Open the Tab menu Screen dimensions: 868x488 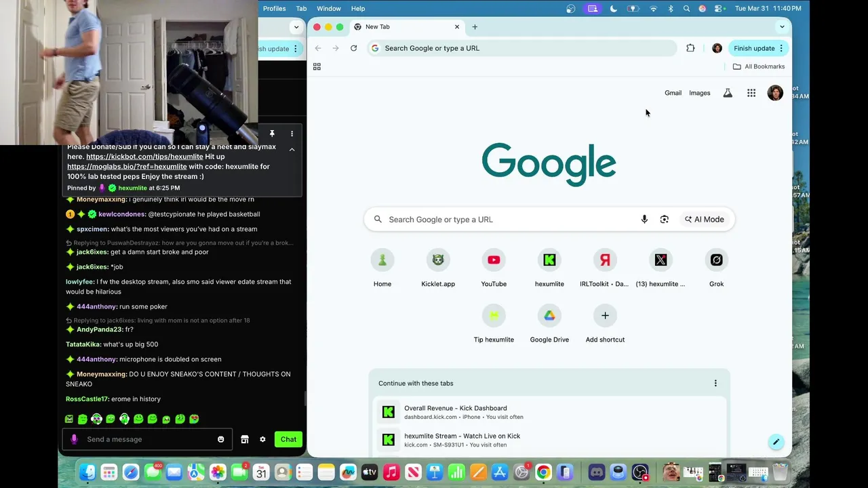pos(301,9)
